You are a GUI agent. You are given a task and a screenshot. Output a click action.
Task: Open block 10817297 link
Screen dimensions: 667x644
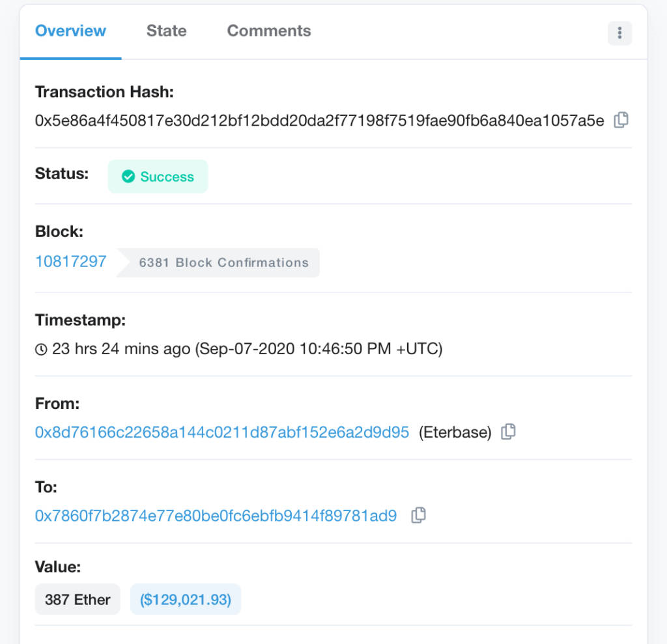point(70,261)
